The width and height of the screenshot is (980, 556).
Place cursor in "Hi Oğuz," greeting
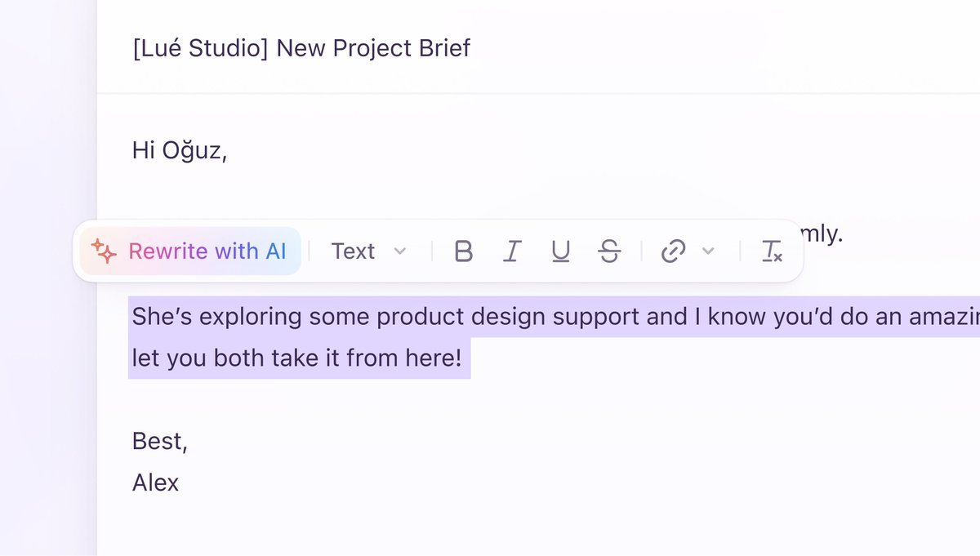coord(179,151)
